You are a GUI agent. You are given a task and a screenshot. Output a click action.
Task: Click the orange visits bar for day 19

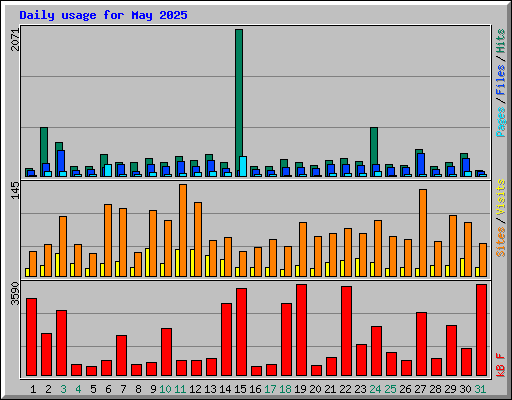303,249
